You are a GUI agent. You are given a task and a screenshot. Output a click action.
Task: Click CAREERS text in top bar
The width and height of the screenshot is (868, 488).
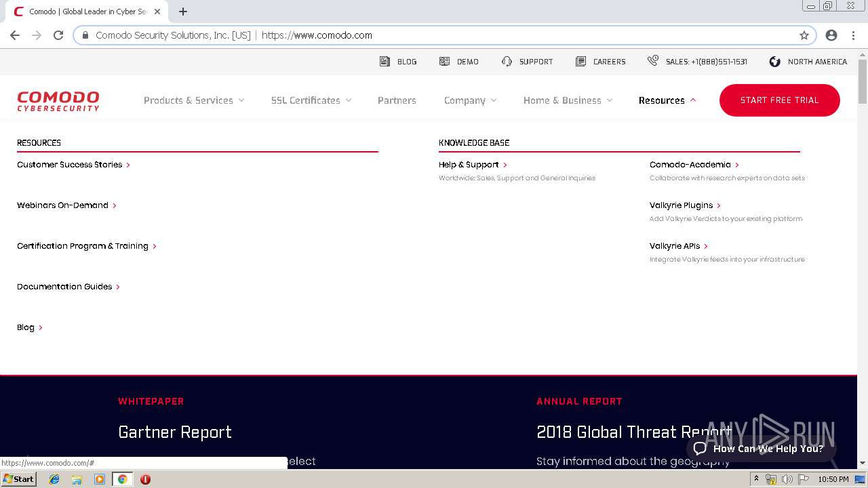click(x=610, y=62)
